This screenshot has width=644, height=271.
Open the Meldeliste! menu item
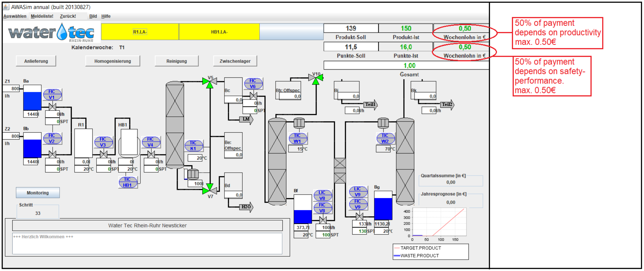[42, 16]
